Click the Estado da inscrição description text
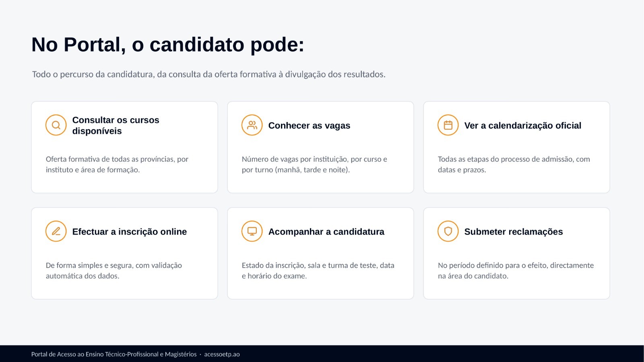 (318, 271)
